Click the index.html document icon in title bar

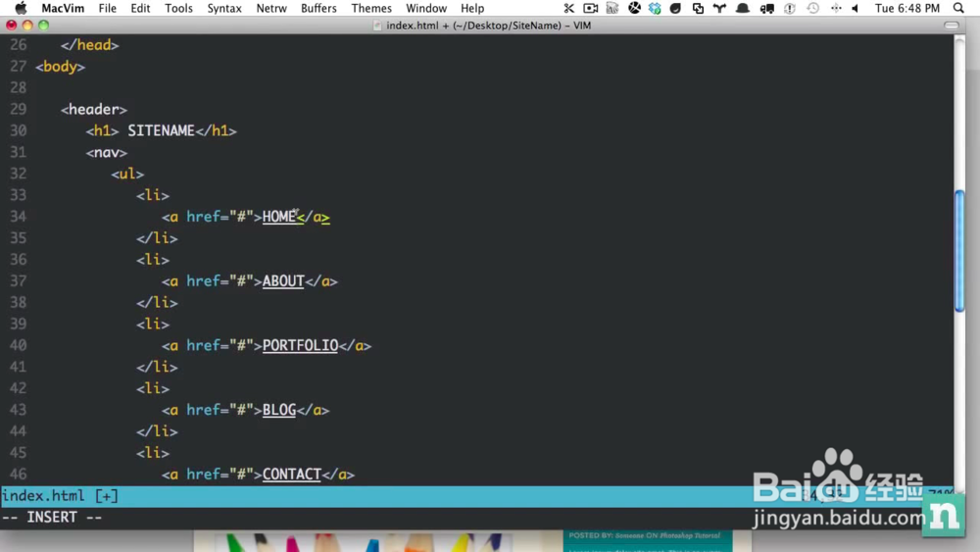pos(377,25)
